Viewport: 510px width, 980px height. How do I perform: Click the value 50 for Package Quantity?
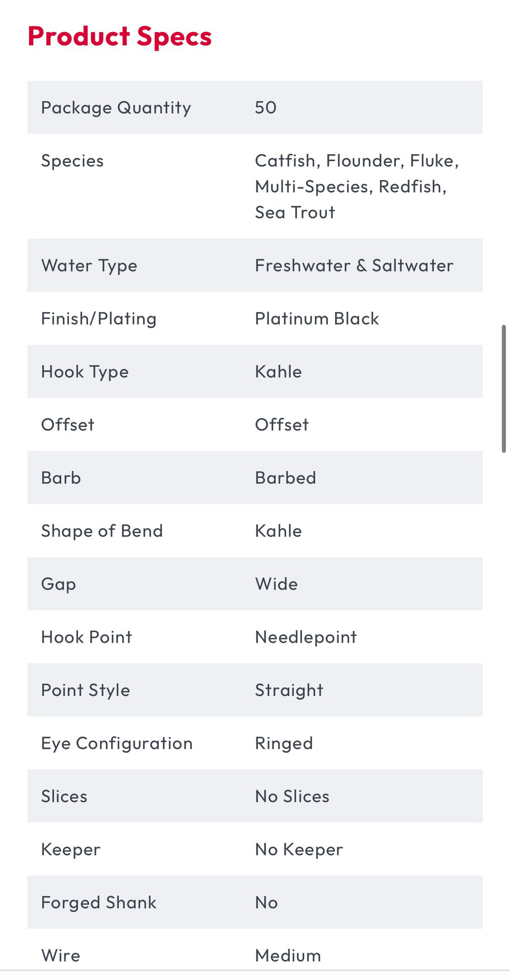(x=266, y=107)
